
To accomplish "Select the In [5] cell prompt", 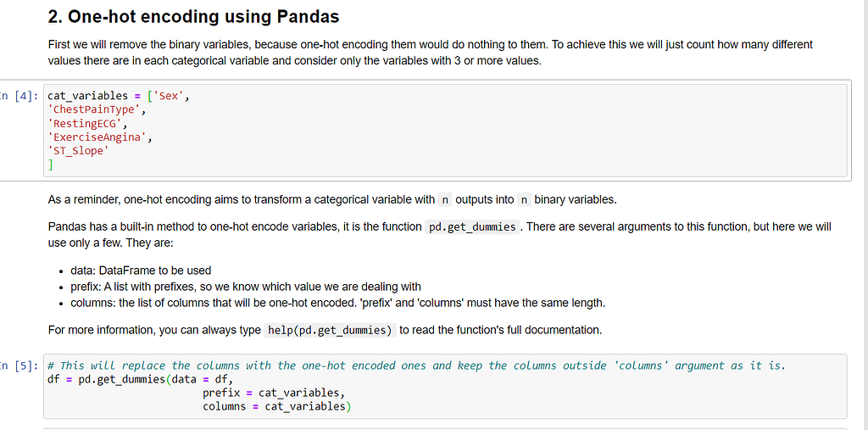I will (x=19, y=366).
